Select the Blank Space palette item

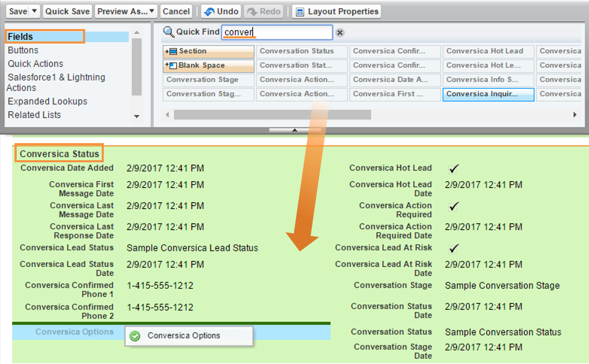(209, 65)
